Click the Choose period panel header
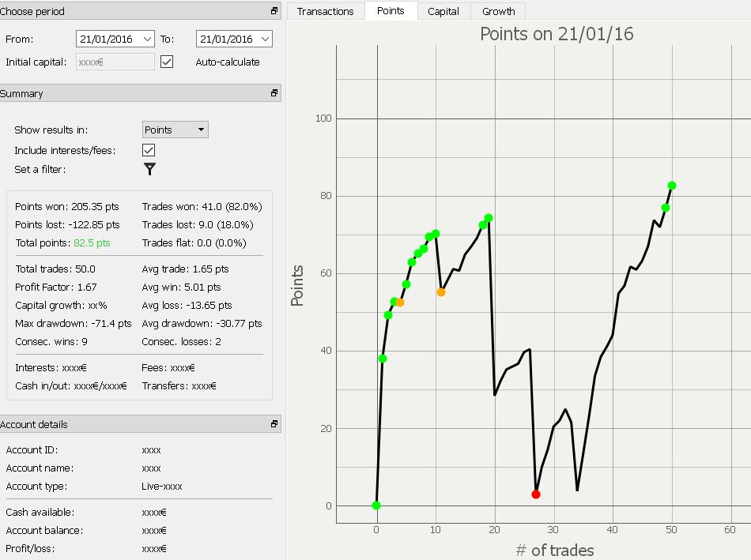751x560 pixels. point(141,10)
